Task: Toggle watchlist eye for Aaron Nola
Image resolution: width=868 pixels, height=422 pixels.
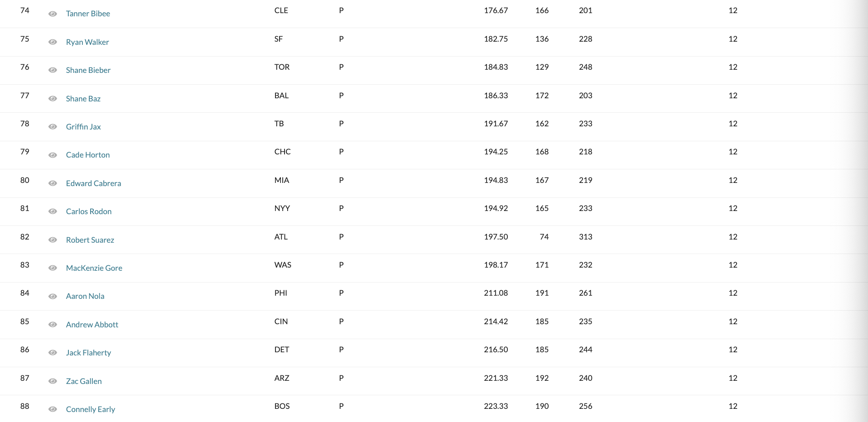Action: (53, 297)
